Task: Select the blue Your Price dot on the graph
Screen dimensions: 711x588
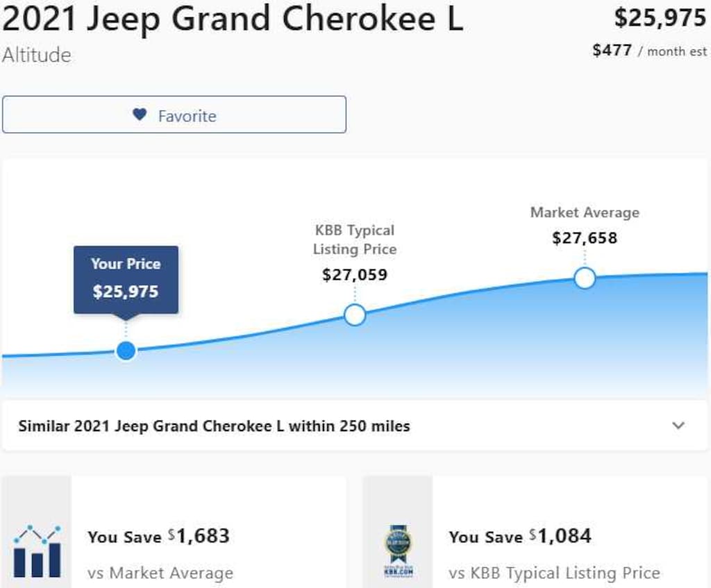Action: tap(126, 351)
